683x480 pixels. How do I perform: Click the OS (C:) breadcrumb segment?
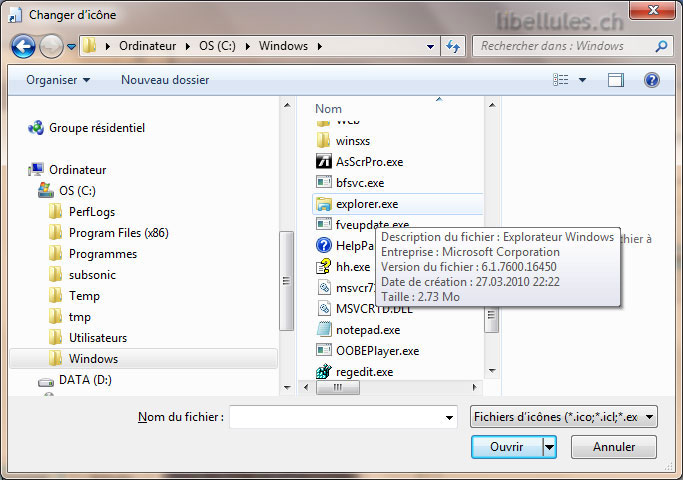217,46
